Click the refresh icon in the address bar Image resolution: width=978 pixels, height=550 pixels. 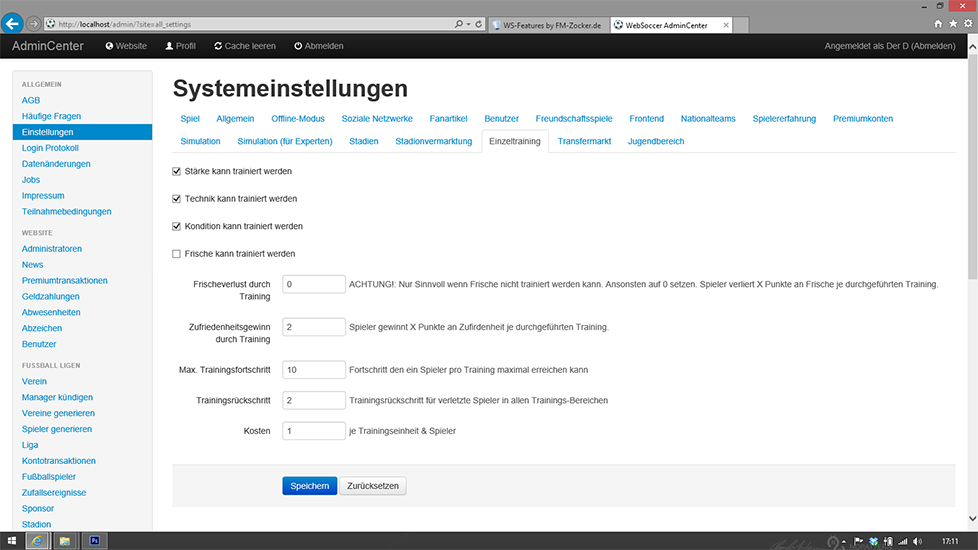[x=479, y=24]
